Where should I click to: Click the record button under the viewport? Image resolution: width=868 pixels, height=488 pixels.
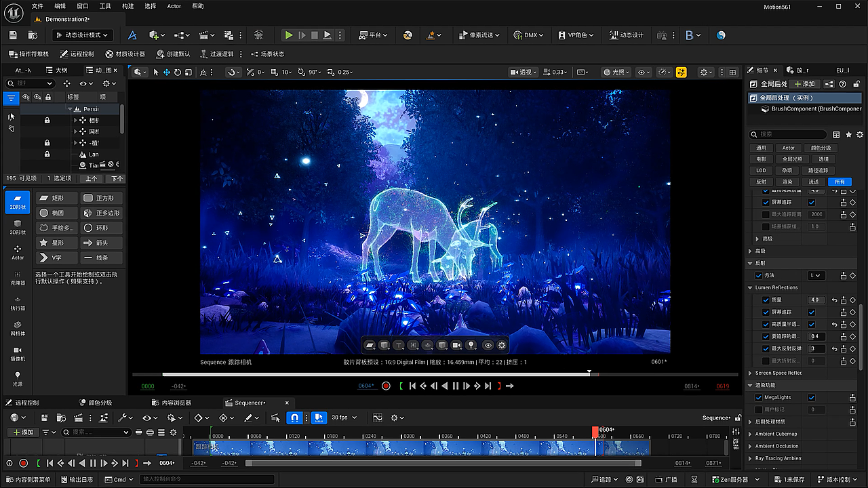point(386,386)
